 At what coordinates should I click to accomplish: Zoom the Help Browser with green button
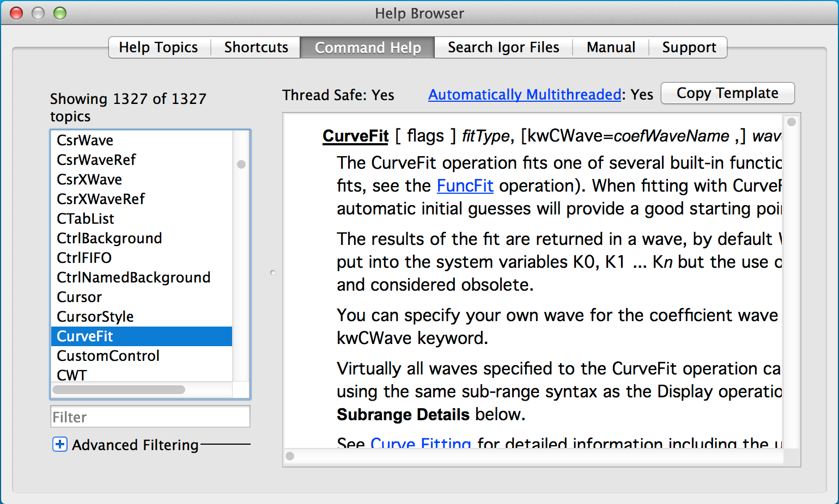coord(60,13)
